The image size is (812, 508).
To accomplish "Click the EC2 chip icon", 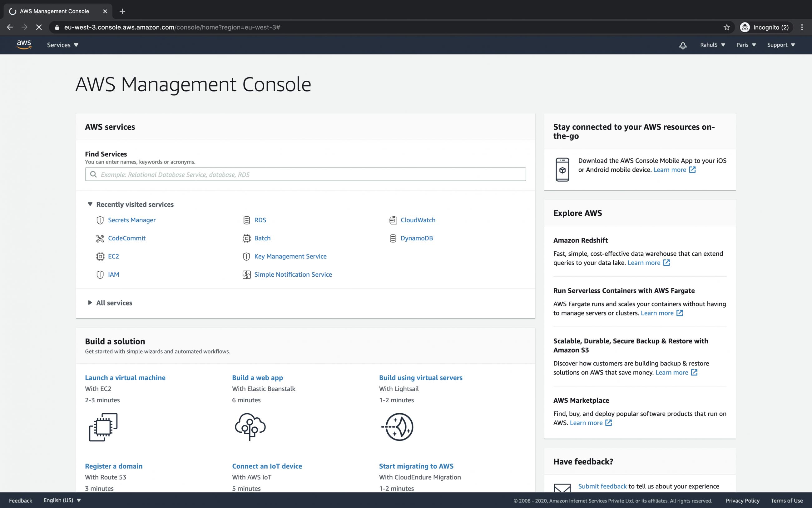I will pyautogui.click(x=100, y=256).
